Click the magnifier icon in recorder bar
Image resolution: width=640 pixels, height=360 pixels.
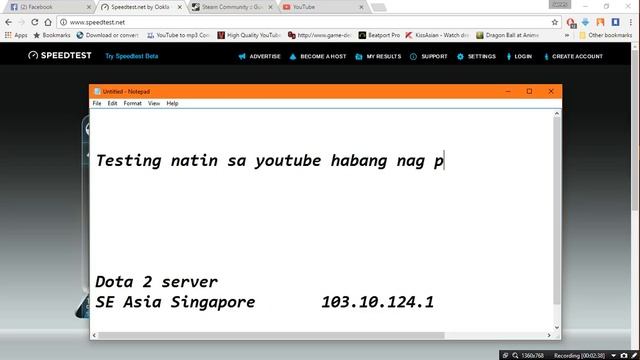(x=515, y=356)
